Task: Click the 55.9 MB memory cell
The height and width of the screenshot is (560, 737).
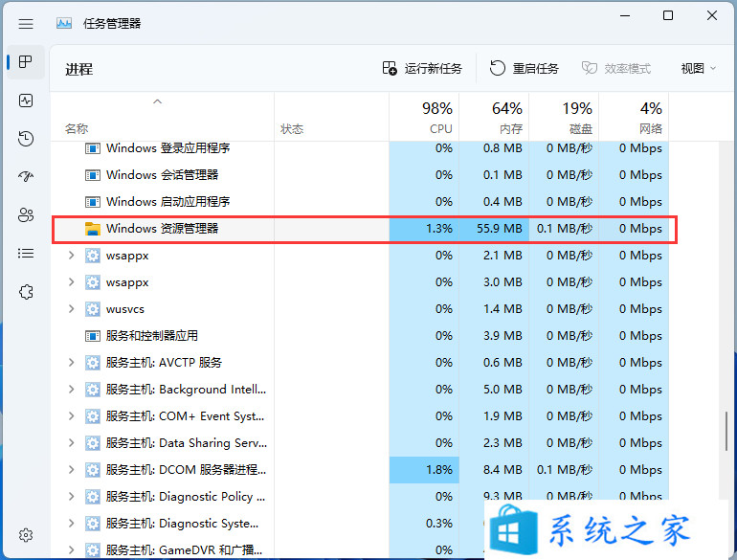Action: tap(494, 229)
